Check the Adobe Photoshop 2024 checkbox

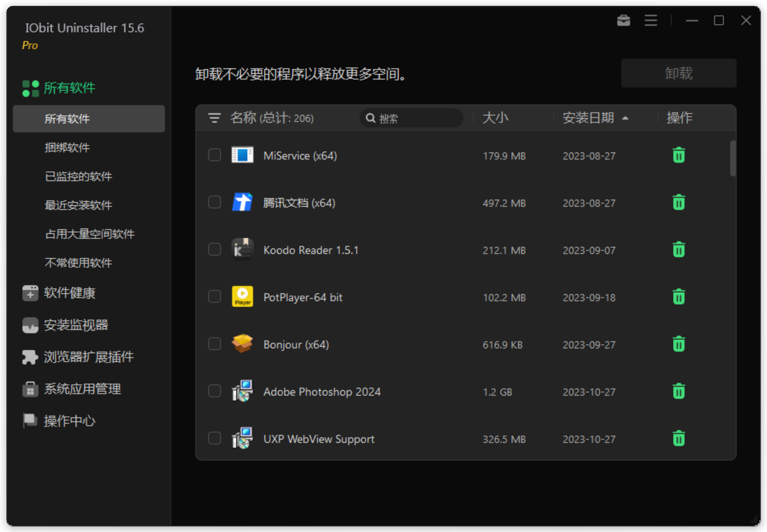(x=215, y=391)
